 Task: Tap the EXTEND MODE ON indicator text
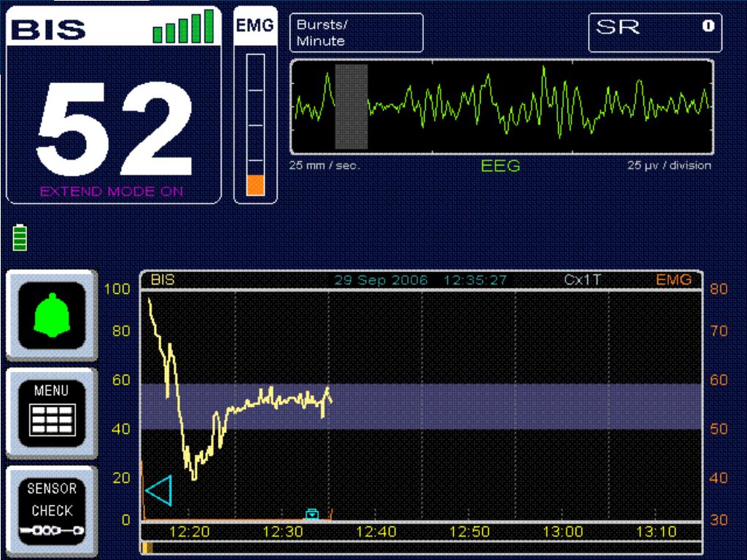pyautogui.click(x=112, y=192)
